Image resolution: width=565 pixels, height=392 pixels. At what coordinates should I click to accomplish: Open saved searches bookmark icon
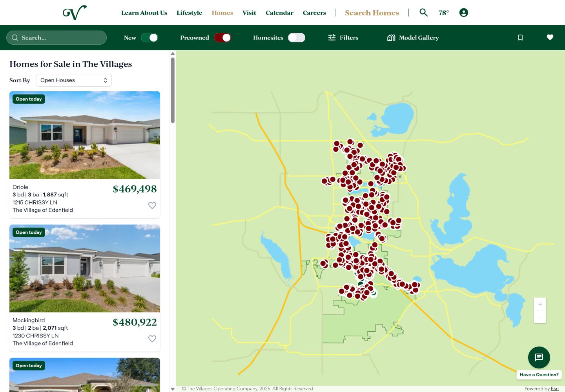tap(520, 38)
